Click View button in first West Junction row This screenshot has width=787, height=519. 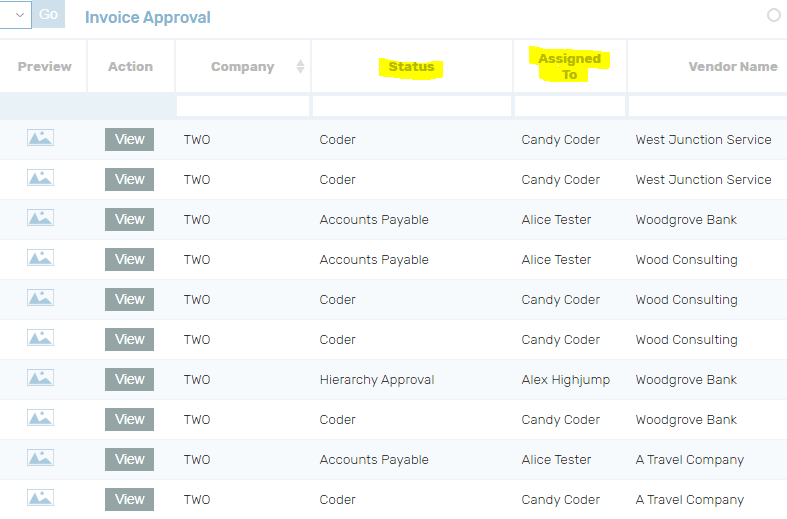point(129,139)
